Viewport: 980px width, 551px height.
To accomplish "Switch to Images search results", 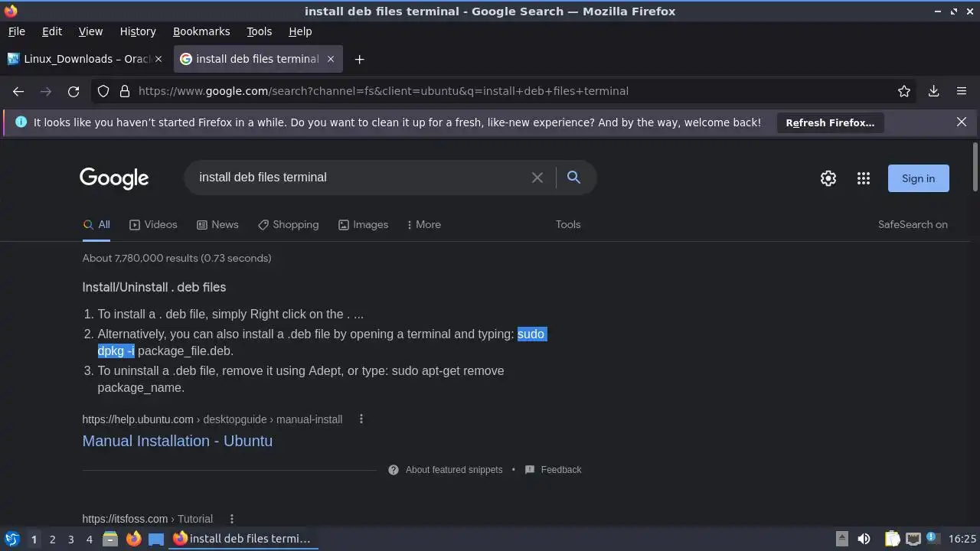I will pyautogui.click(x=363, y=224).
